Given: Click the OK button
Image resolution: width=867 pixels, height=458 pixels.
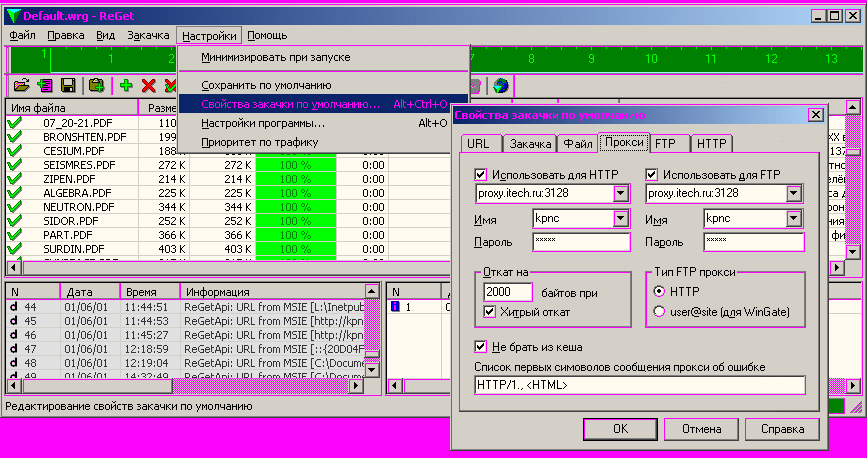Looking at the screenshot, I should pyautogui.click(x=620, y=429).
